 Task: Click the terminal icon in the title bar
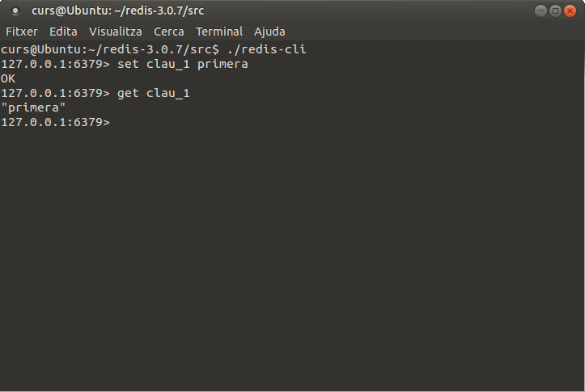[15, 11]
